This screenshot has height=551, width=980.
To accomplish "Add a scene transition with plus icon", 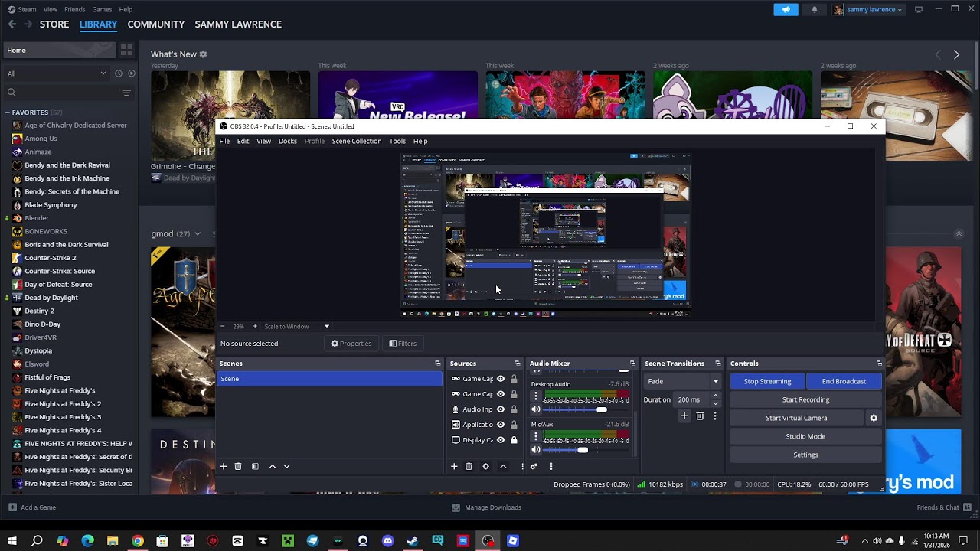I will [x=684, y=416].
